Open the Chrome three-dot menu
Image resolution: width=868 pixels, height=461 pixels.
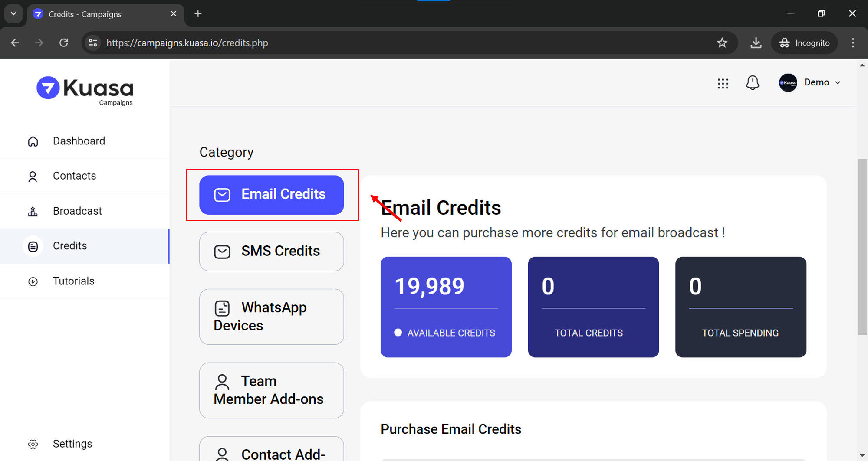[853, 43]
